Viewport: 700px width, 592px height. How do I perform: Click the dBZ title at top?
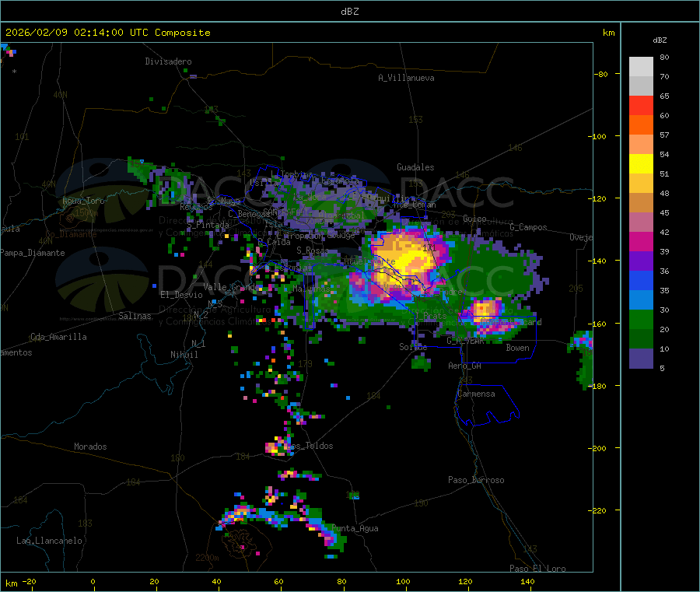pyautogui.click(x=349, y=12)
